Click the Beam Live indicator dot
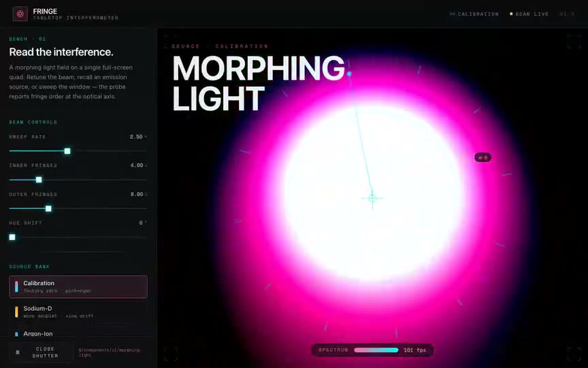Viewport: 588px width, 368px height. [x=511, y=14]
